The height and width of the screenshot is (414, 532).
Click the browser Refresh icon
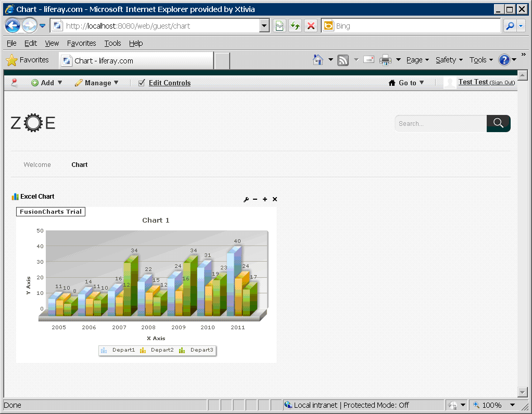pyautogui.click(x=295, y=26)
